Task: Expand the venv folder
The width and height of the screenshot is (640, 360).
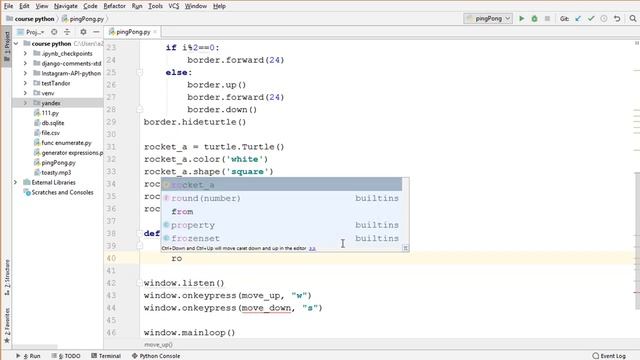Action: tap(25, 93)
